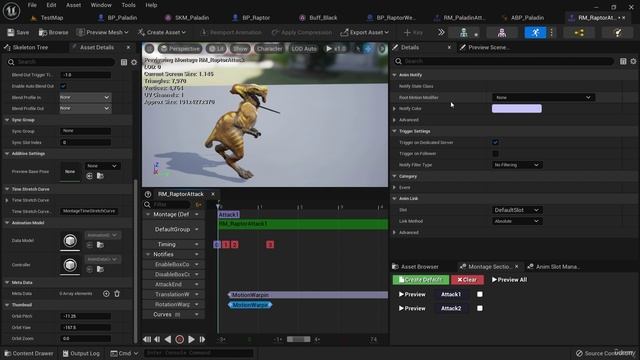Toggle Trigger on Dedicated Server checkbox
The image size is (640, 360).
pos(495,142)
